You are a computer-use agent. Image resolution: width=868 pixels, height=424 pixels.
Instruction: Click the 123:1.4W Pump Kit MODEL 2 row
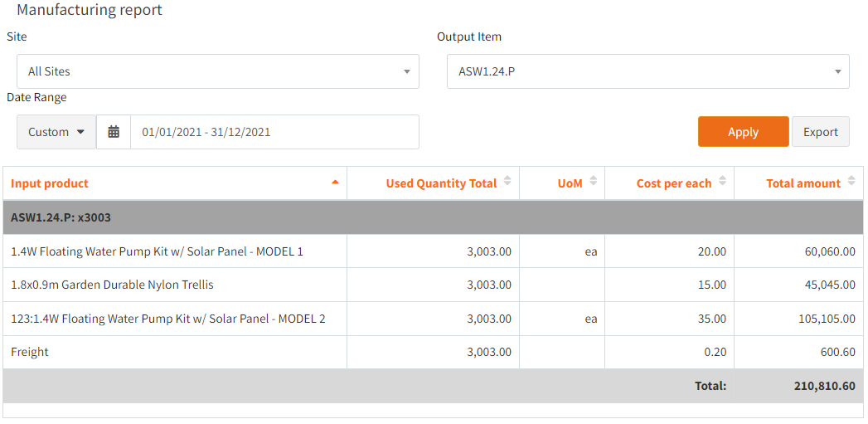[x=167, y=319]
